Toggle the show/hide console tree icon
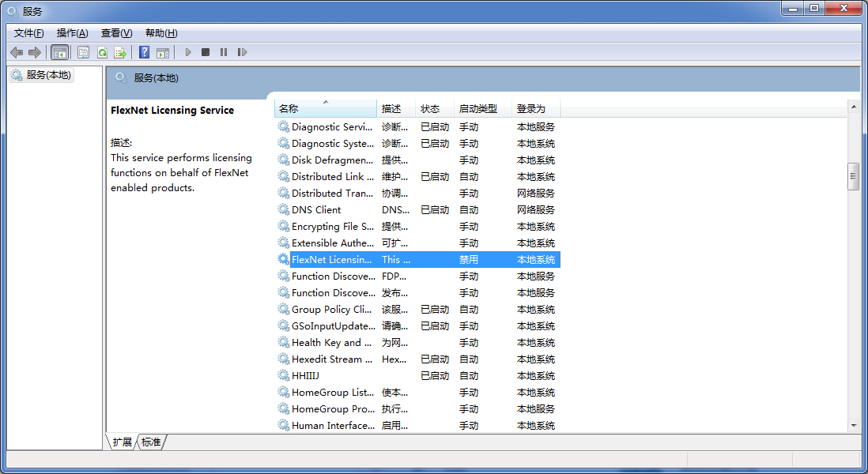The width and height of the screenshot is (868, 474). pyautogui.click(x=60, y=53)
